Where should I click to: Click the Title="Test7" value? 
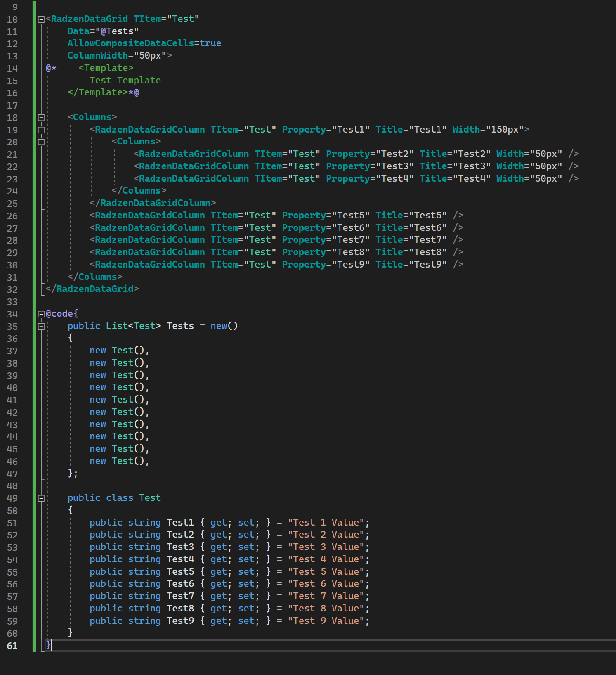click(x=428, y=240)
